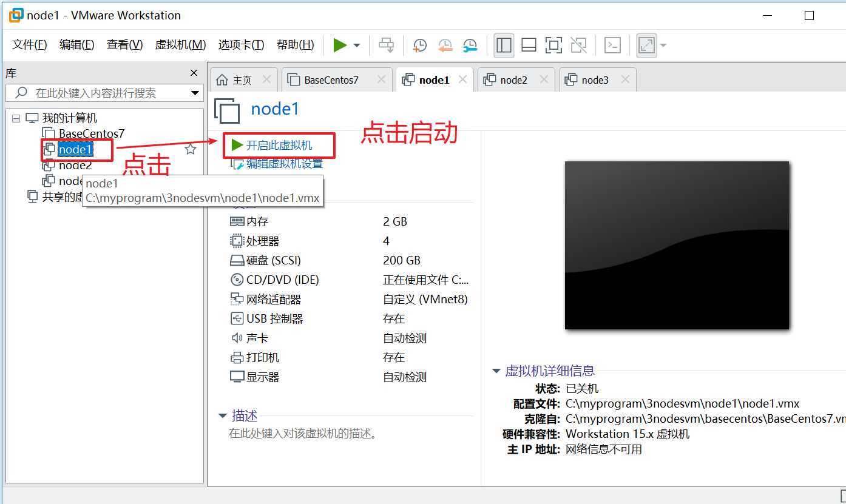Click the 已关机 status text

pos(582,388)
